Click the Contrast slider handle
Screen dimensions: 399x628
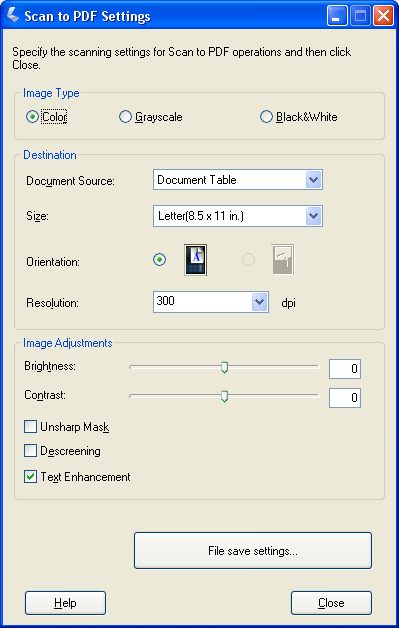pyautogui.click(x=224, y=397)
